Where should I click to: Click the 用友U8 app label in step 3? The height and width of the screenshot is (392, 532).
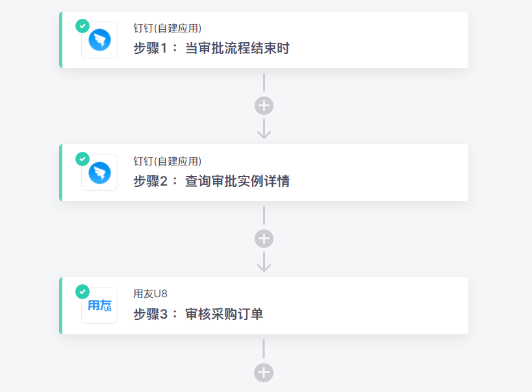pyautogui.click(x=151, y=294)
